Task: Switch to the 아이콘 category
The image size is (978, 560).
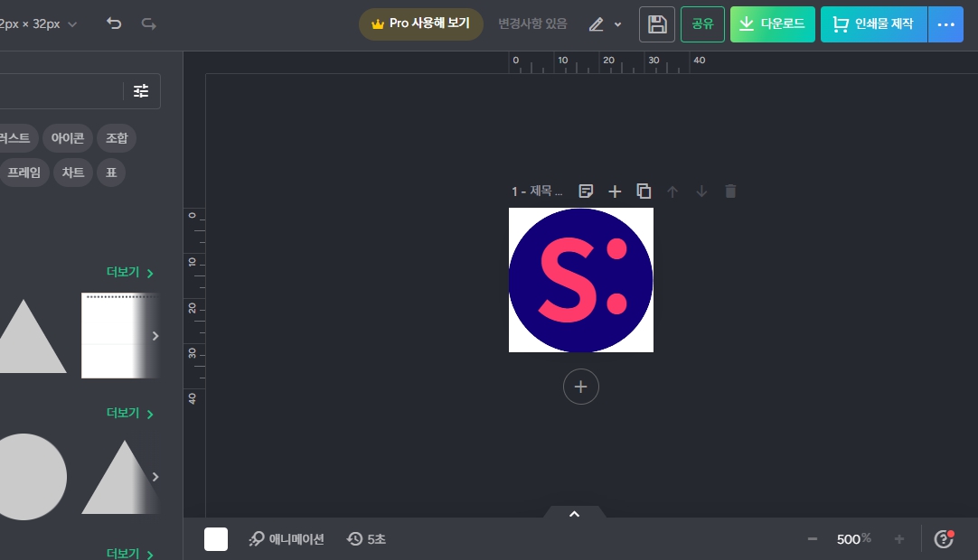Action: [x=67, y=138]
